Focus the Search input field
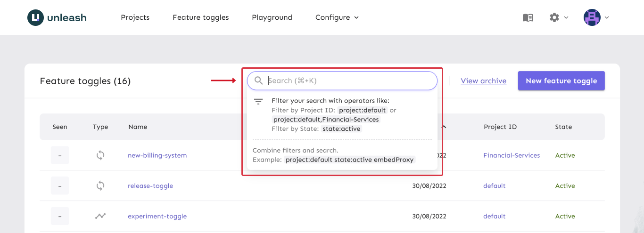644x233 pixels. (x=349, y=81)
